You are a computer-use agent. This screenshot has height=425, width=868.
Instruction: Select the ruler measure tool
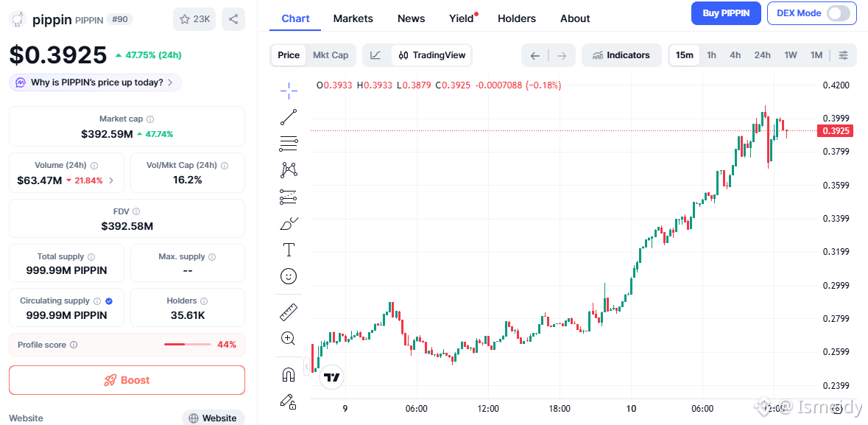point(289,312)
